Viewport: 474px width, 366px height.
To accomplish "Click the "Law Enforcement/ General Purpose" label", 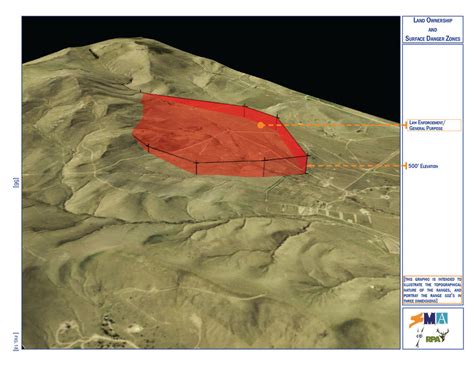I will 434,125.
